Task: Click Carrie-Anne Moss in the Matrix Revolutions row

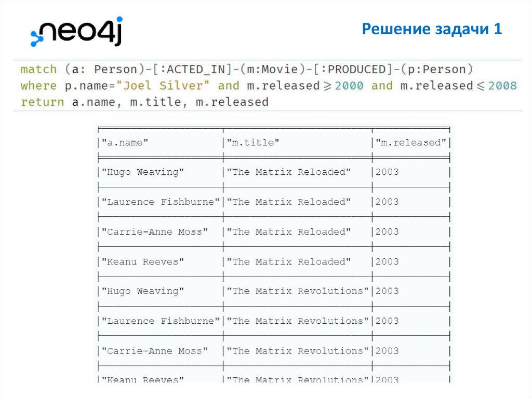Action: click(154, 351)
